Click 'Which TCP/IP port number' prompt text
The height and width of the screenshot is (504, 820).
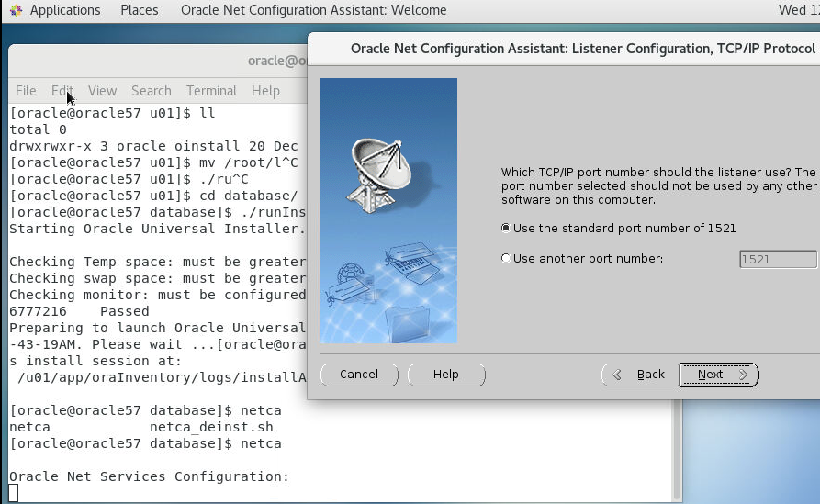[659, 185]
